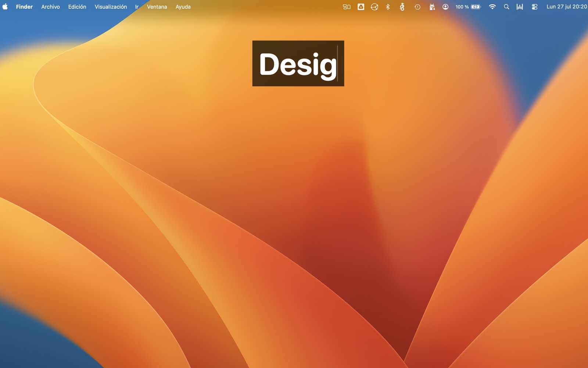Click the cat with download arrow icon
Viewport: 588px width, 368px height.
tap(432, 7)
